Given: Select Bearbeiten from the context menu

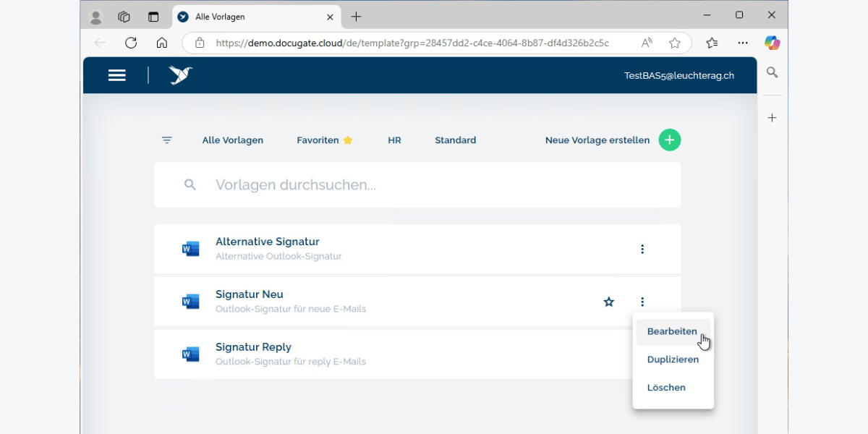Looking at the screenshot, I should pyautogui.click(x=672, y=332).
